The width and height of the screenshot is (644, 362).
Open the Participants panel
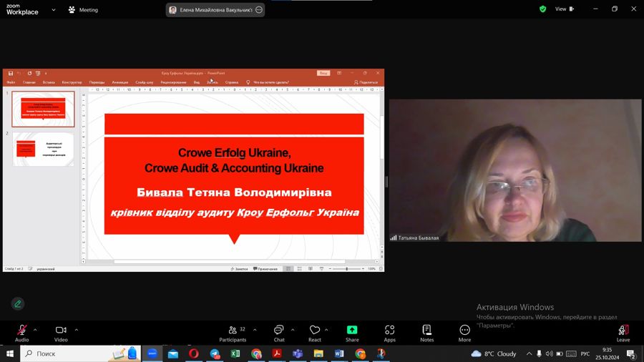point(233,333)
